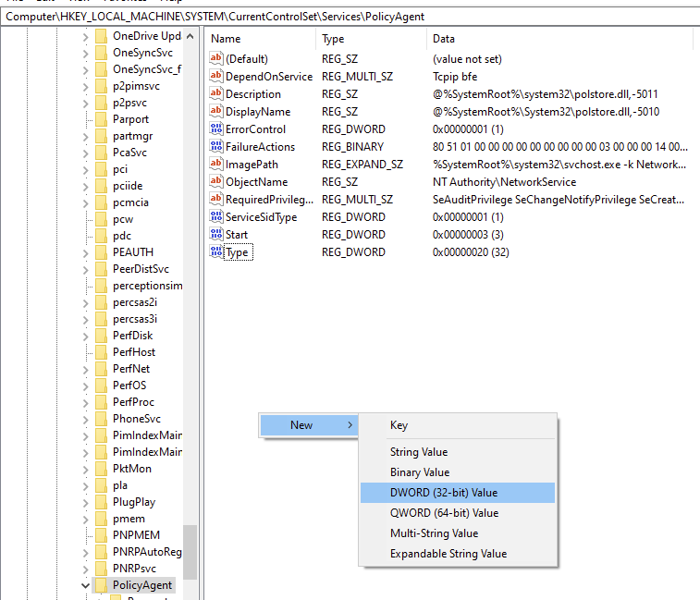Expand the partmgr tree node
The width and height of the screenshot is (700, 600).
85,137
